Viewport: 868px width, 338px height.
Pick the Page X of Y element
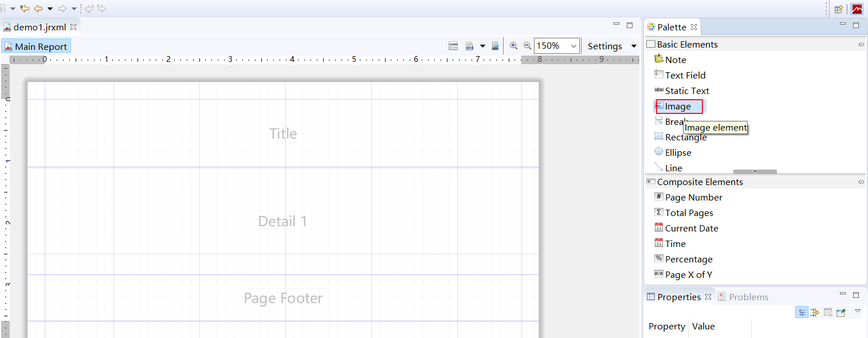point(684,274)
